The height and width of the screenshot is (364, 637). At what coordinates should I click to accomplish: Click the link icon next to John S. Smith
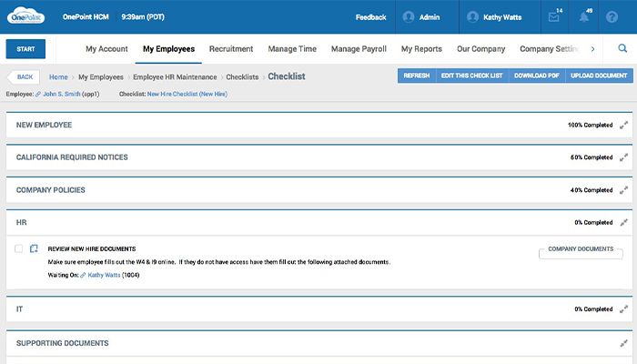pos(38,94)
